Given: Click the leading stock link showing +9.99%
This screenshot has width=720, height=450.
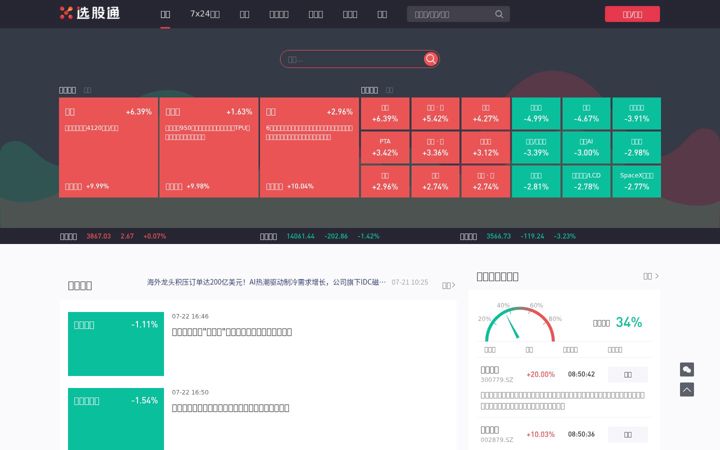Looking at the screenshot, I should [x=87, y=186].
